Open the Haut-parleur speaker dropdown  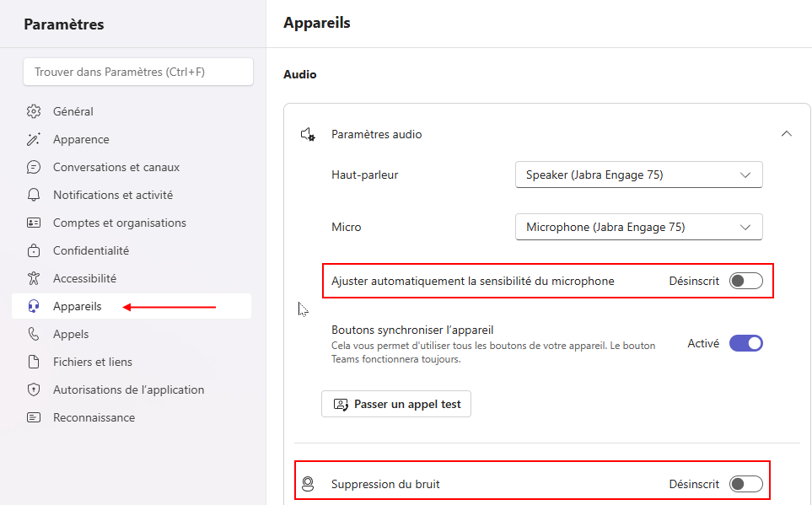[x=638, y=175]
